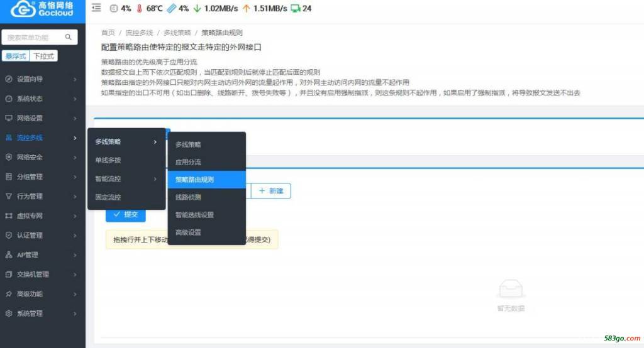Expand the 多线策略 submenu arrow
This screenshot has width=644, height=348.
click(155, 142)
